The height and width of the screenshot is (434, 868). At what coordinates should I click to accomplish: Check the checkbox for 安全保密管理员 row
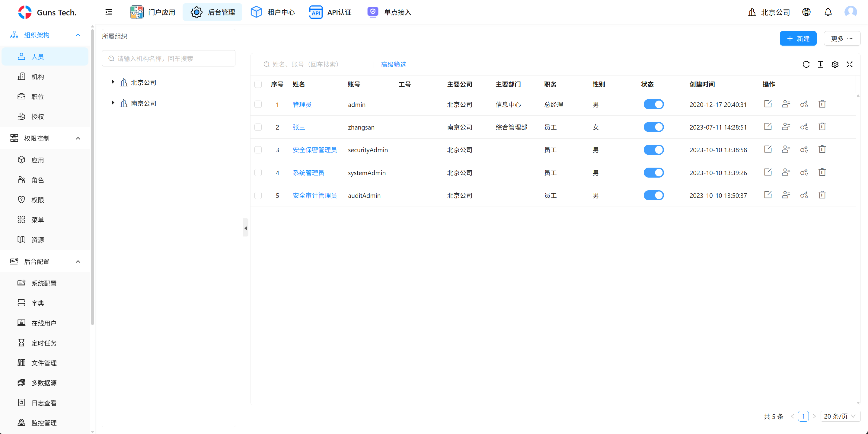258,150
